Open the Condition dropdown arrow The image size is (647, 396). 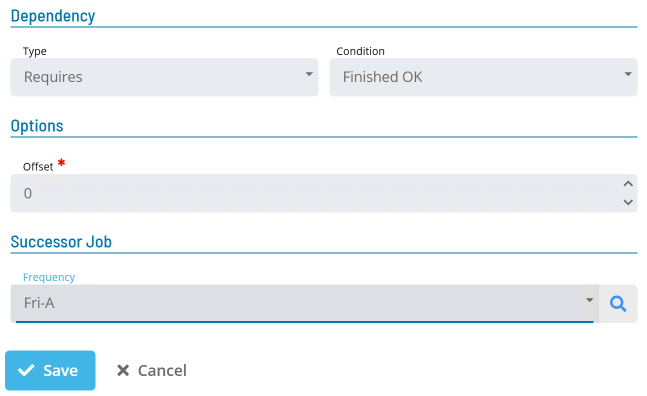(x=628, y=74)
